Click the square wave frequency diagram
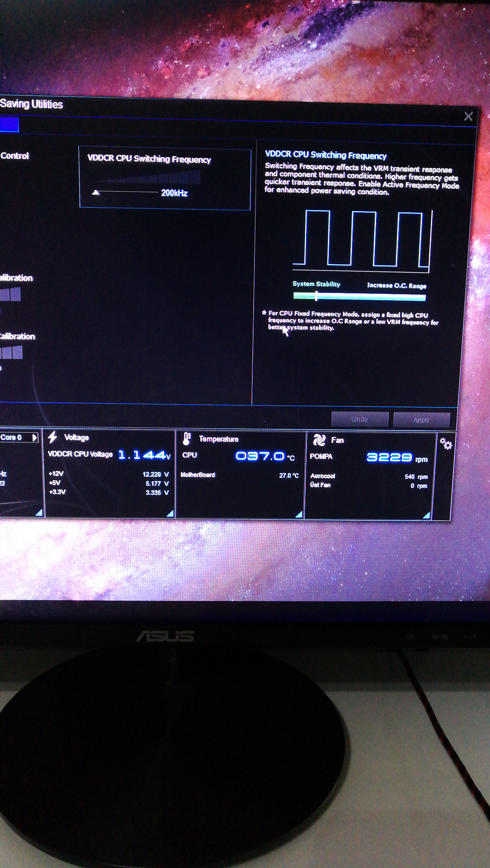Viewport: 490px width, 868px height. tap(363, 241)
